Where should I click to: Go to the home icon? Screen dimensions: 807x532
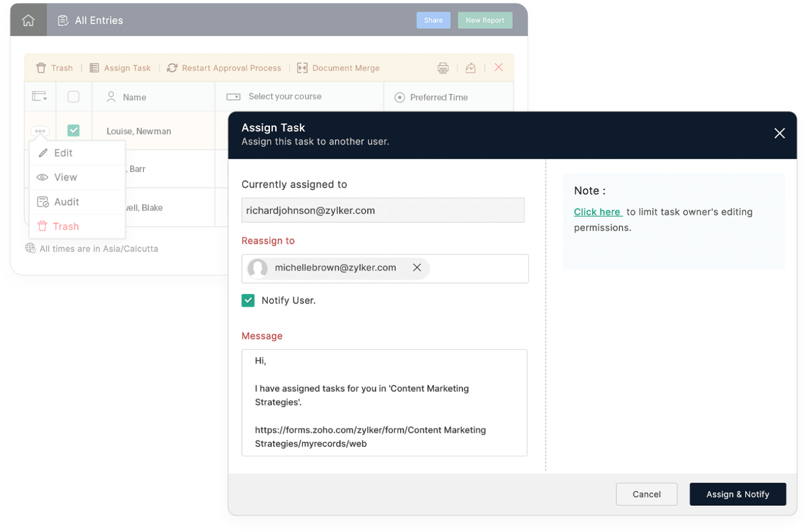point(28,20)
